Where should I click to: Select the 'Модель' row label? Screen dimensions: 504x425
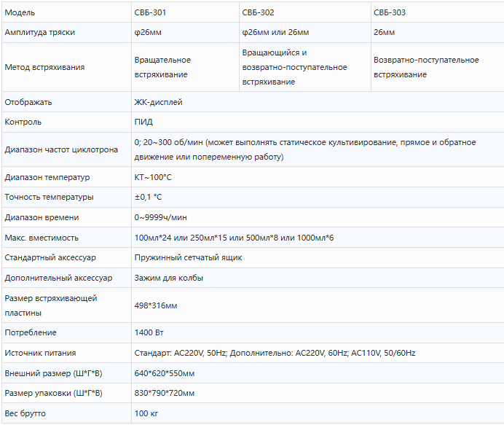[x=20, y=12]
